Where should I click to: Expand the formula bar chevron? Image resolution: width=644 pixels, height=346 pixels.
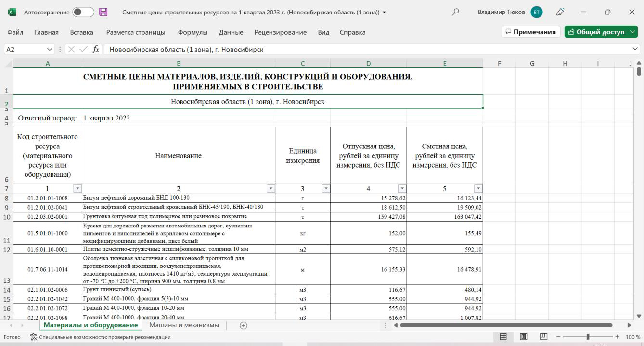pos(635,49)
